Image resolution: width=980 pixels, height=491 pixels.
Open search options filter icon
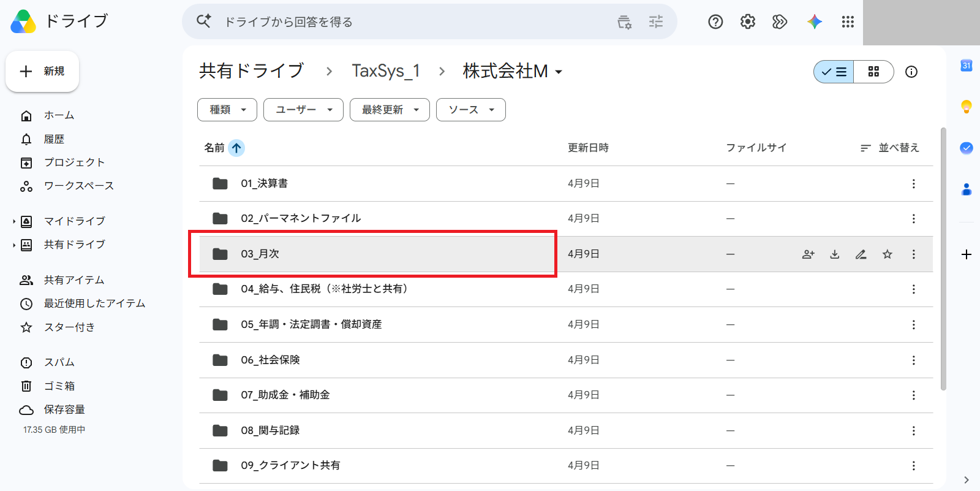pyautogui.click(x=656, y=22)
